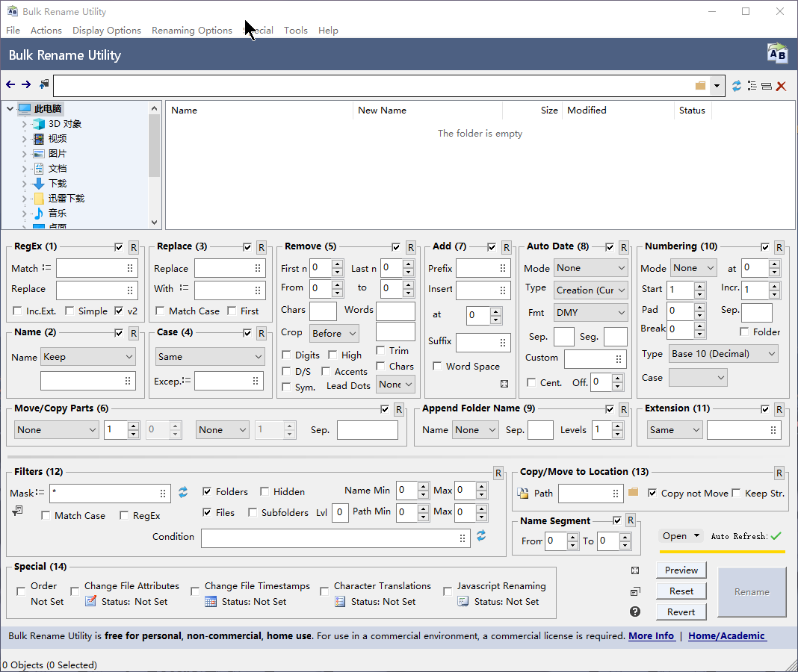Open the File menu

click(x=13, y=30)
